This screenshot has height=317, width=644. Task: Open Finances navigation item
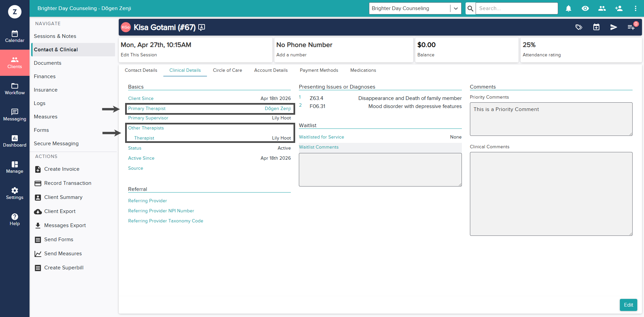pyautogui.click(x=45, y=76)
